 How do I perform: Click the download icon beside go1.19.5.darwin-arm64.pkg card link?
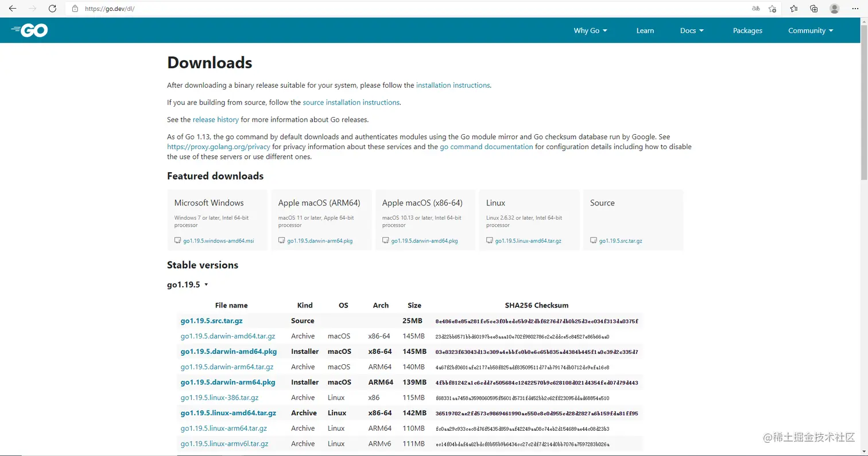pyautogui.click(x=282, y=241)
